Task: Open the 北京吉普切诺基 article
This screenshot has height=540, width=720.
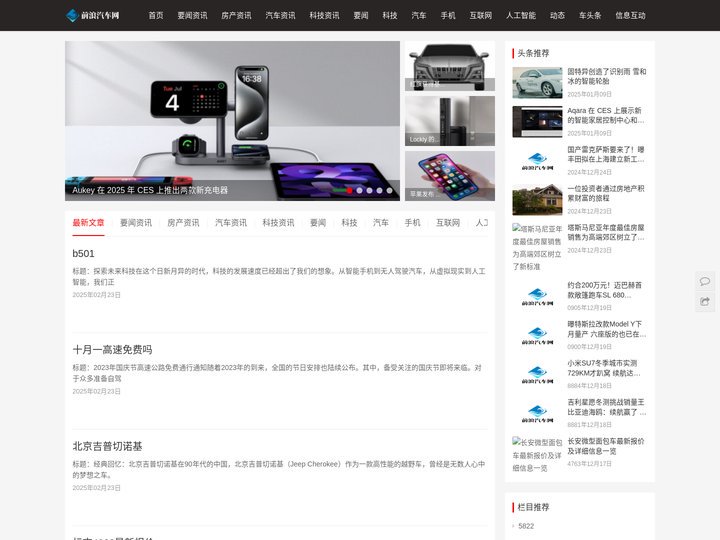Action: [x=107, y=446]
